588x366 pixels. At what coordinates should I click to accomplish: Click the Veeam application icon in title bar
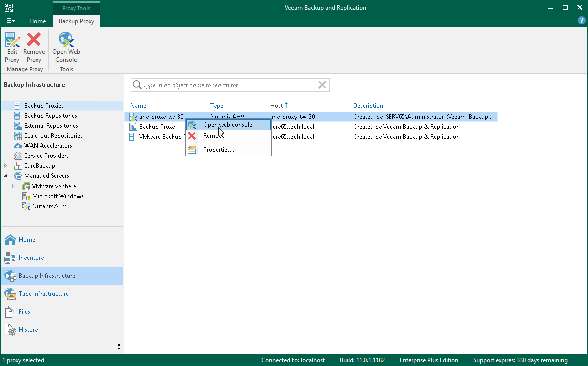tap(9, 7)
